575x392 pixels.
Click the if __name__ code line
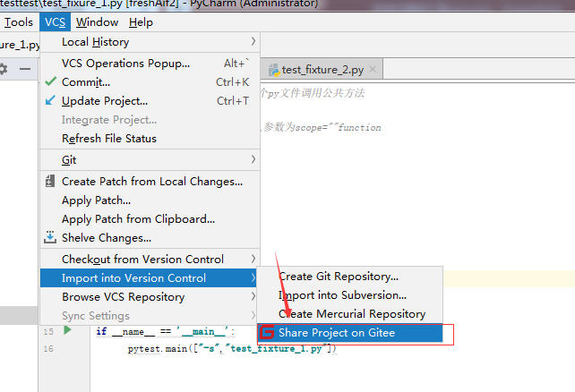[x=166, y=332]
